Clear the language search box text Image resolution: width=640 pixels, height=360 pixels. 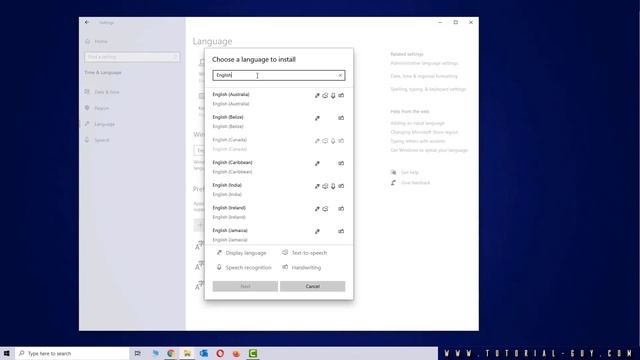[x=340, y=75]
